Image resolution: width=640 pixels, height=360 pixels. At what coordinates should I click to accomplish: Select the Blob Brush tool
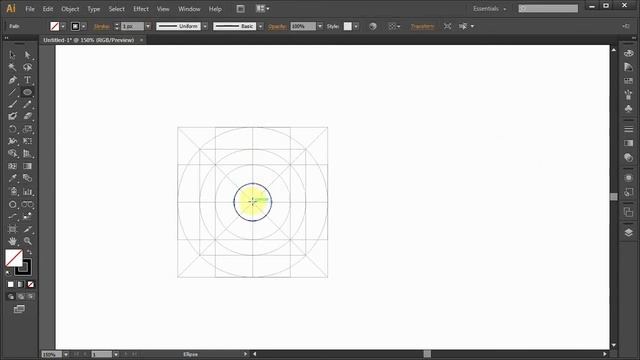pos(12,117)
